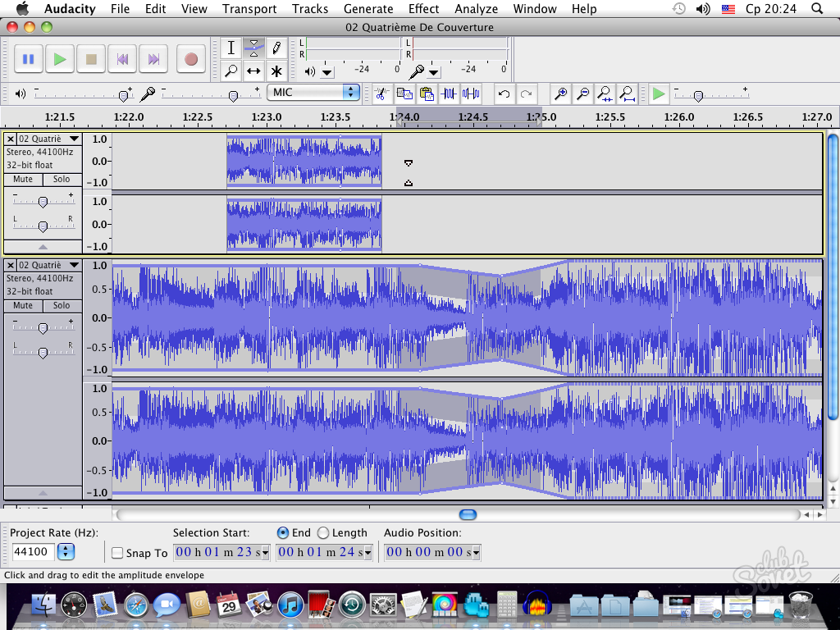Click the Play-at-speed green button
The width and height of the screenshot is (840, 630).
[x=659, y=94]
